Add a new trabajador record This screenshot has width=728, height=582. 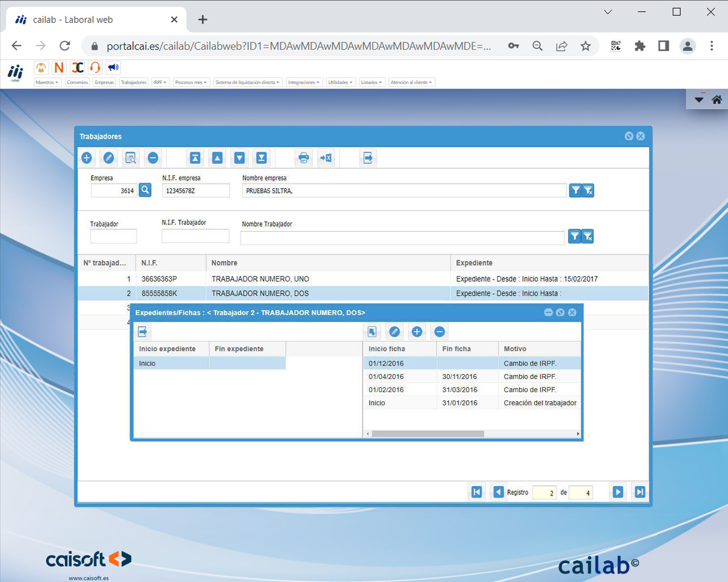86,157
